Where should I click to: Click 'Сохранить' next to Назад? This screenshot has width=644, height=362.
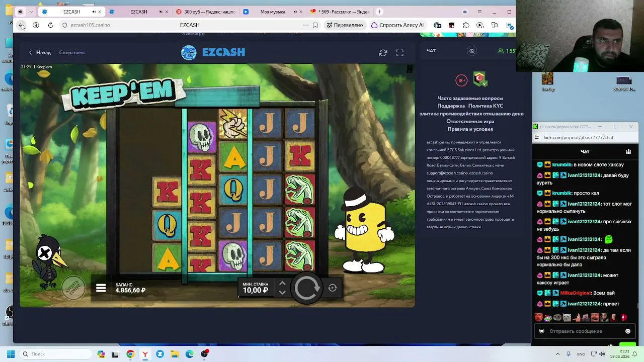pos(72,52)
